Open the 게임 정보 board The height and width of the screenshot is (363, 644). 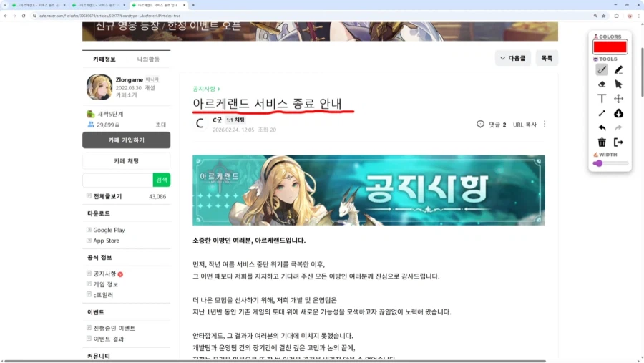(x=106, y=284)
